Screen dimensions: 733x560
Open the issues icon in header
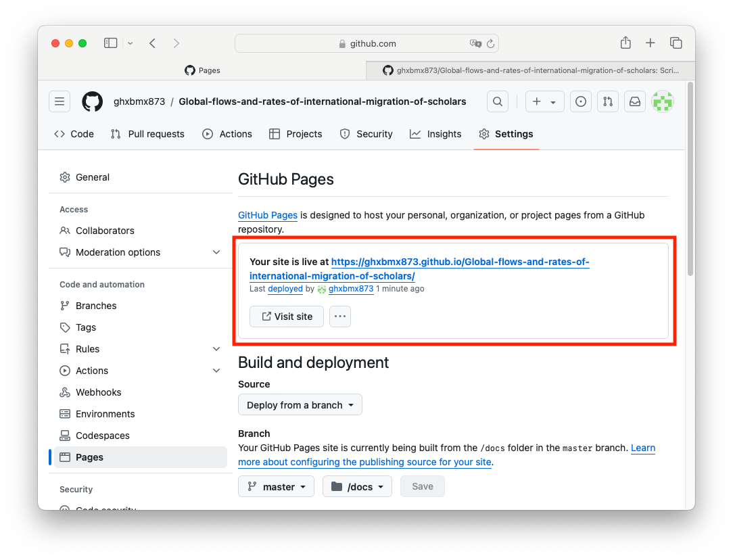[x=580, y=101]
